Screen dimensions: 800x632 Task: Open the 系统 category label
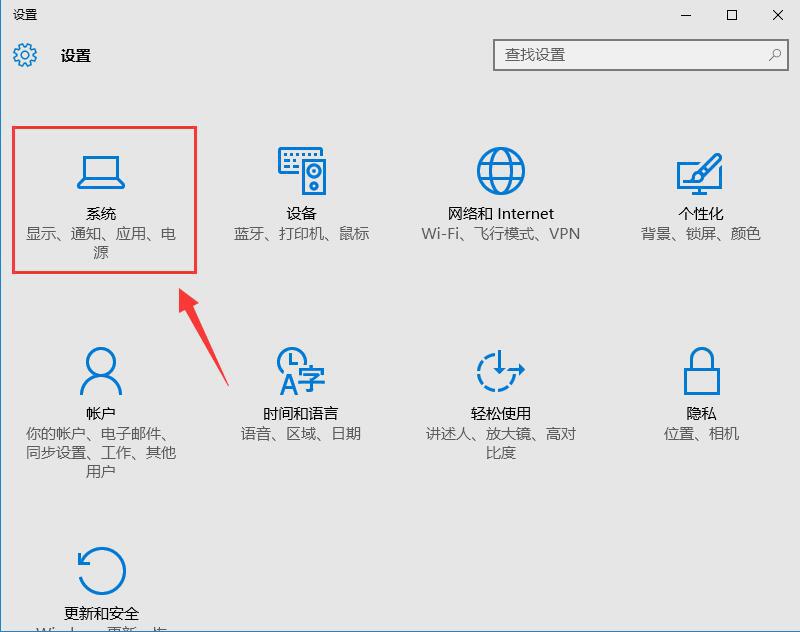[101, 214]
